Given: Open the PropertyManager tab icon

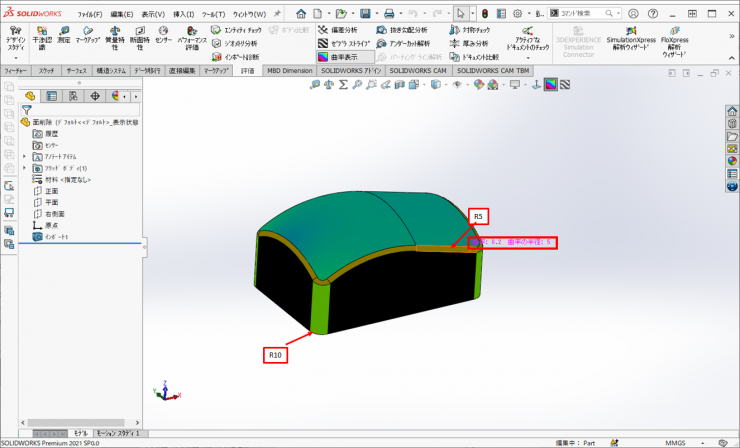Looking at the screenshot, I should click(x=51, y=96).
